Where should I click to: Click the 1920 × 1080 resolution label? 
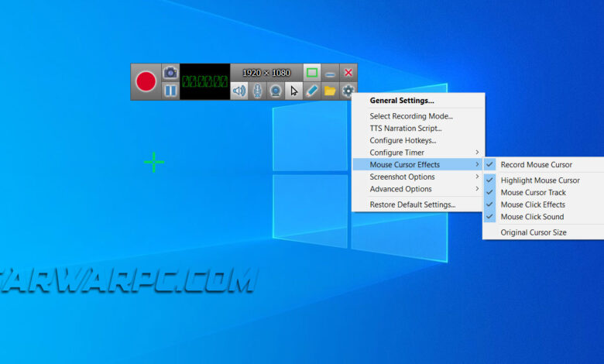pos(266,73)
